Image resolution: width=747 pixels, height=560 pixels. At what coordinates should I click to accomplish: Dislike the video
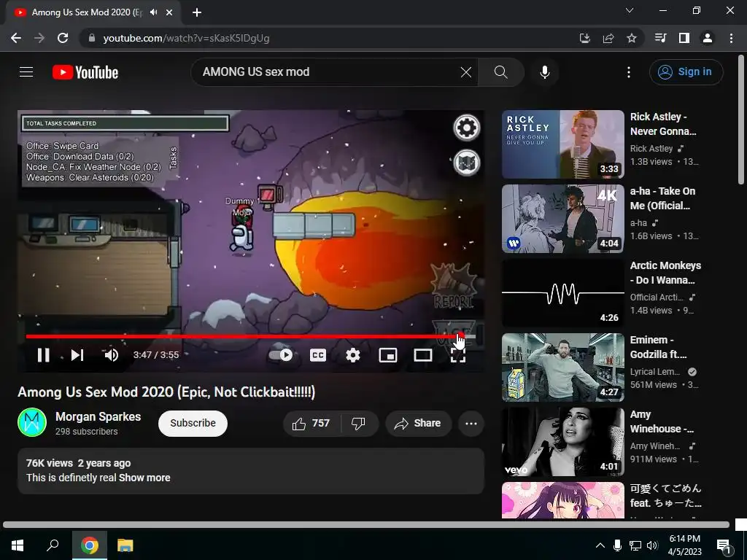[359, 424]
